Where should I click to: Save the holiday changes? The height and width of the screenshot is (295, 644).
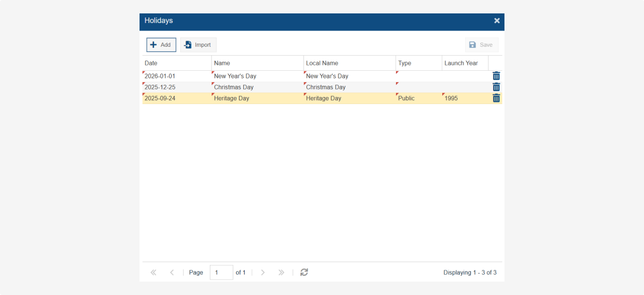click(x=481, y=45)
